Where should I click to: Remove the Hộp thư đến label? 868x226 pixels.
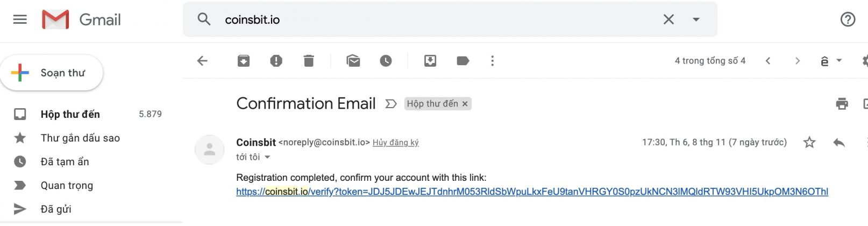pos(465,104)
